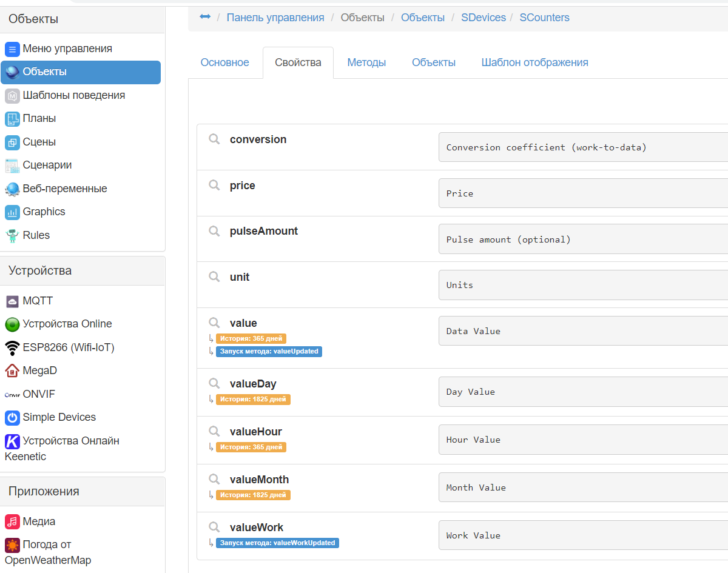Open Сценарии in the sidebar menu
Image resolution: width=728 pixels, height=573 pixels.
(47, 166)
